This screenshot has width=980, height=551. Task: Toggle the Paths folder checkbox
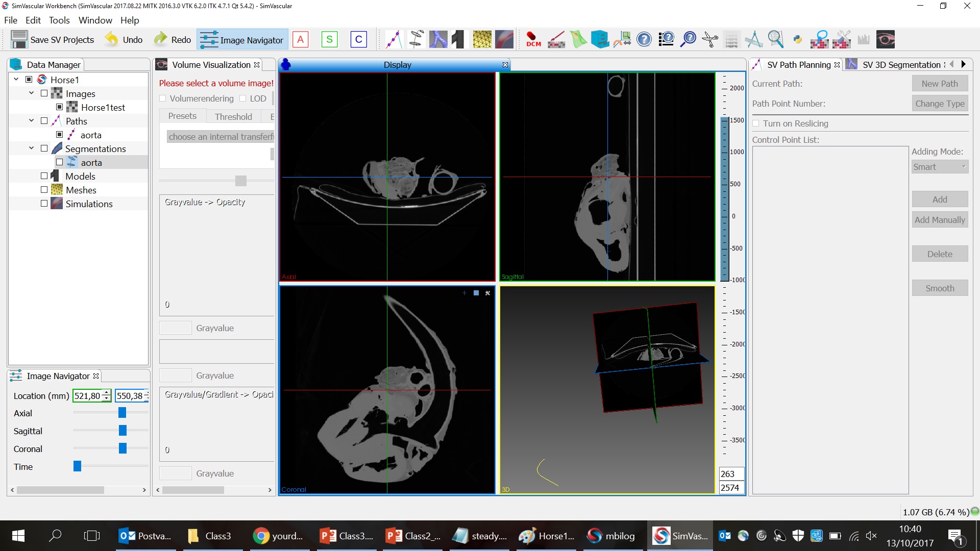(44, 121)
